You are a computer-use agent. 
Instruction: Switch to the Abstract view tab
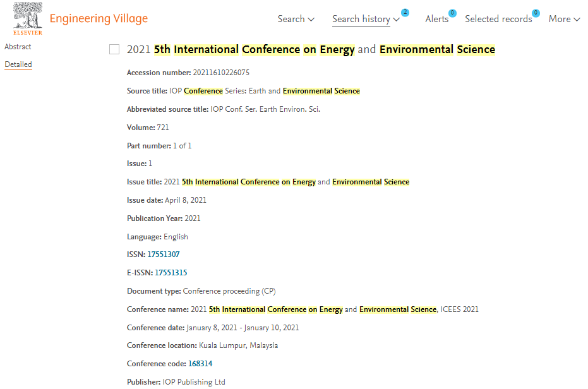(18, 47)
